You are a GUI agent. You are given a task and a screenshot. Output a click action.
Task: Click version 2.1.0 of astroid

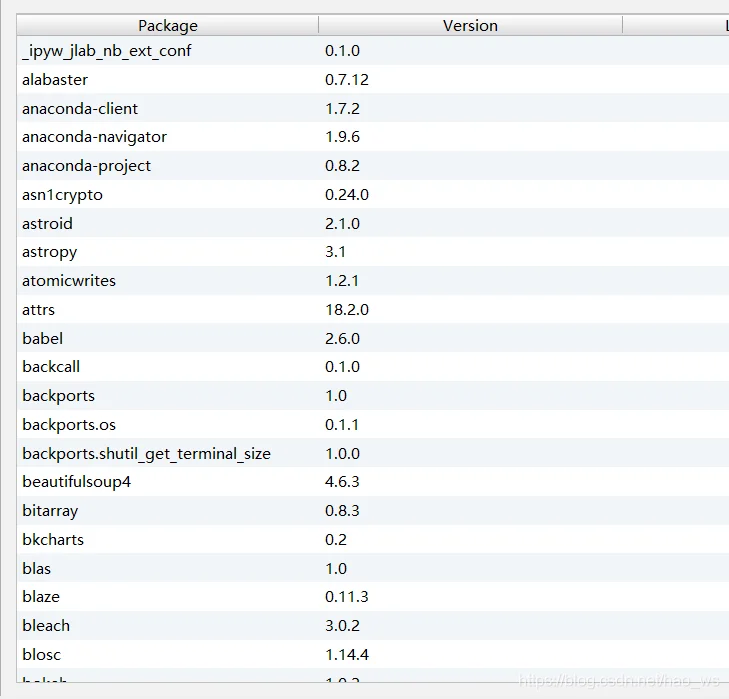342,224
